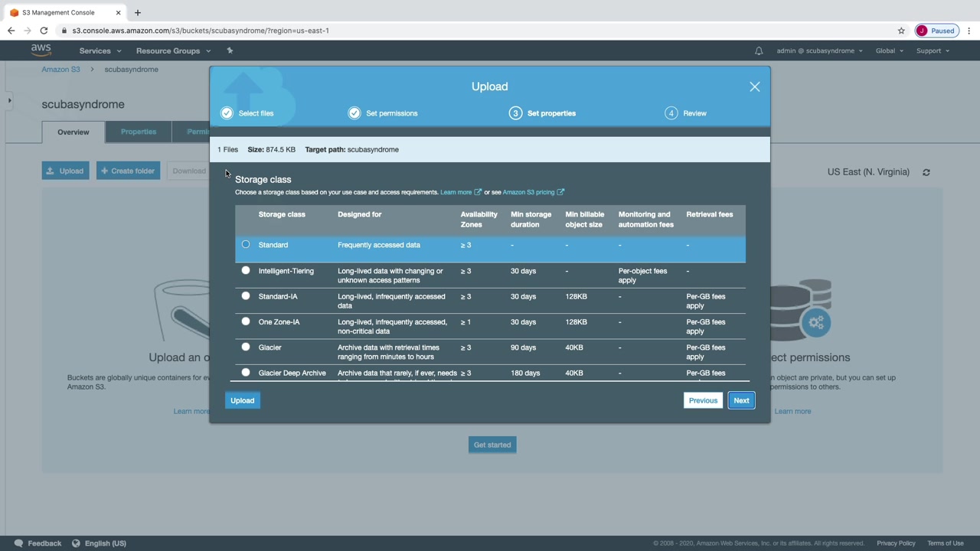Open the notifications bell icon
The height and width of the screenshot is (551, 980).
coord(759,51)
